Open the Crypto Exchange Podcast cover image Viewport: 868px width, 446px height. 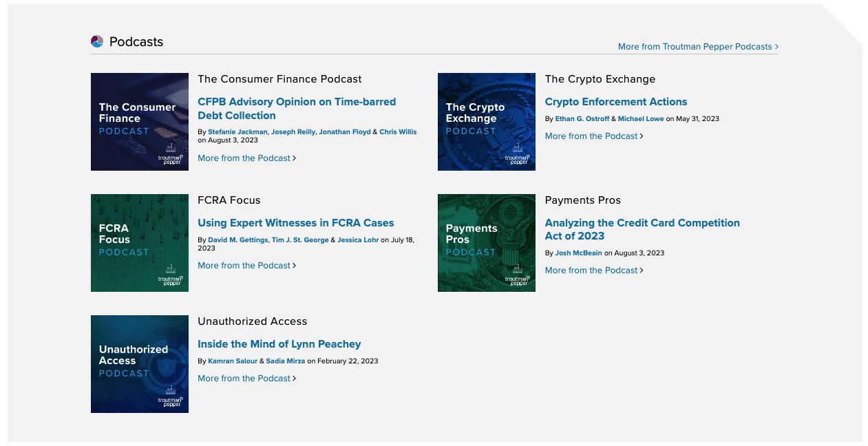(487, 122)
